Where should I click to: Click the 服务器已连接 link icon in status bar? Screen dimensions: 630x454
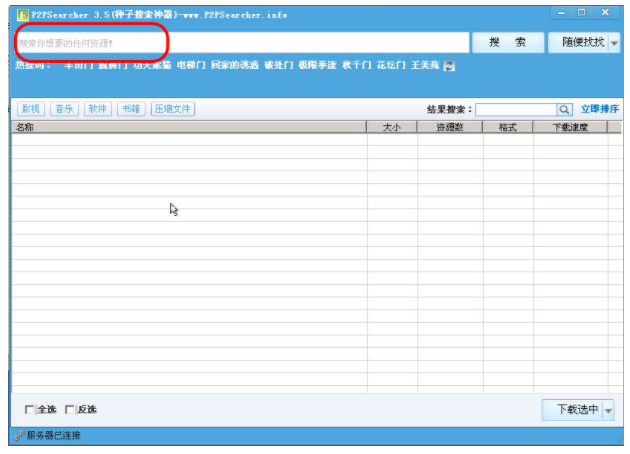pyautogui.click(x=19, y=435)
